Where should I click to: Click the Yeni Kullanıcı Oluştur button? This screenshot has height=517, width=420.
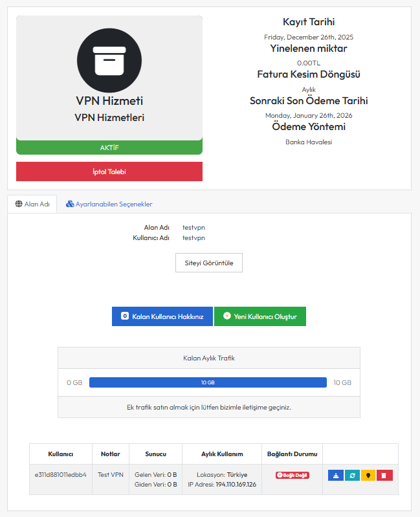coord(260,316)
